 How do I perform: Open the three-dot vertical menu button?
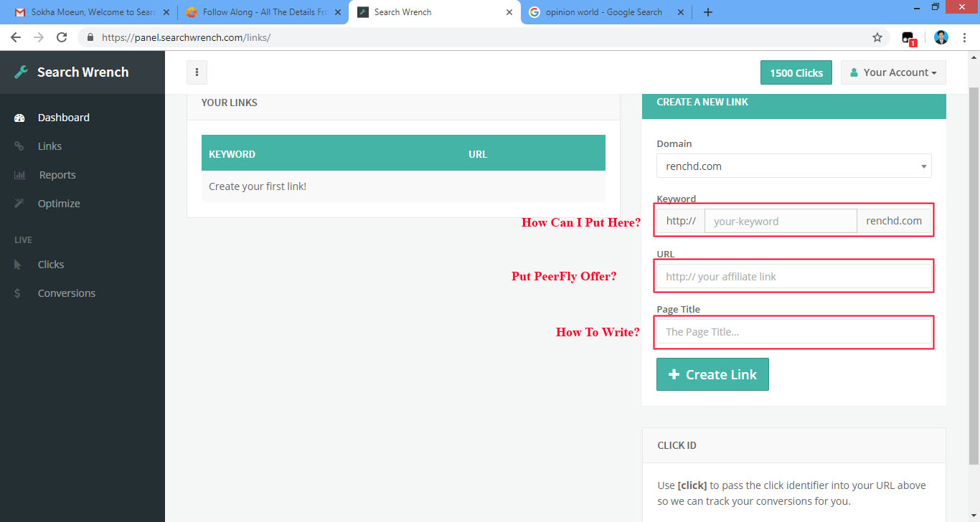click(197, 72)
